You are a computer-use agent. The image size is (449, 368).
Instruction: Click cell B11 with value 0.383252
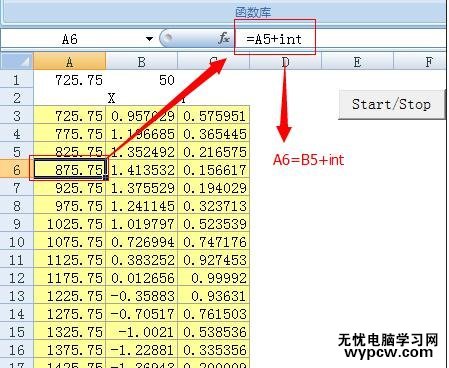click(142, 260)
